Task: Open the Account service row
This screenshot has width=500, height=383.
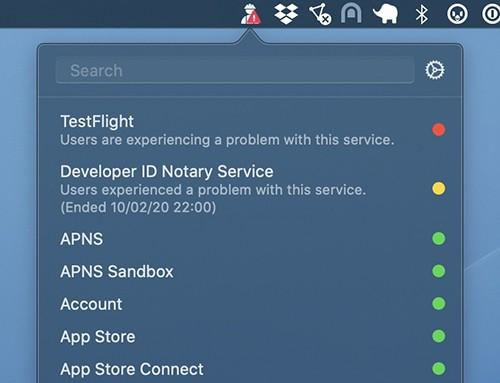Action: [x=250, y=304]
